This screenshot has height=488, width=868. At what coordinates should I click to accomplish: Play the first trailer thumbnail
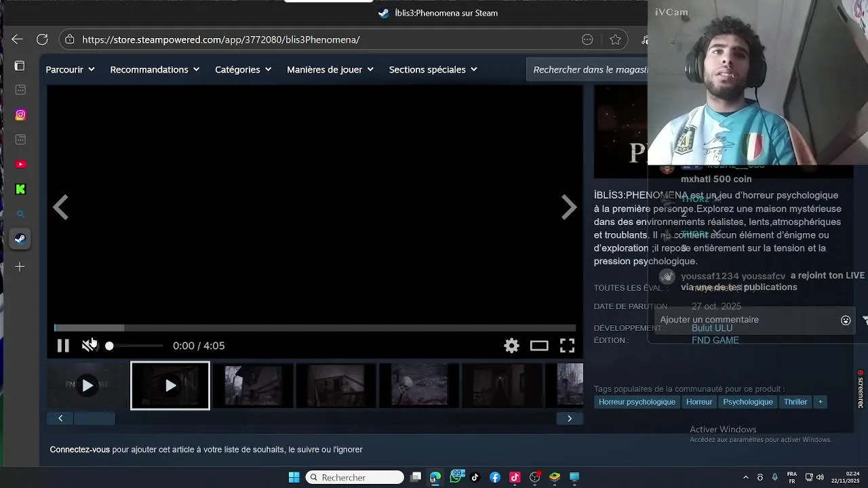pos(87,386)
